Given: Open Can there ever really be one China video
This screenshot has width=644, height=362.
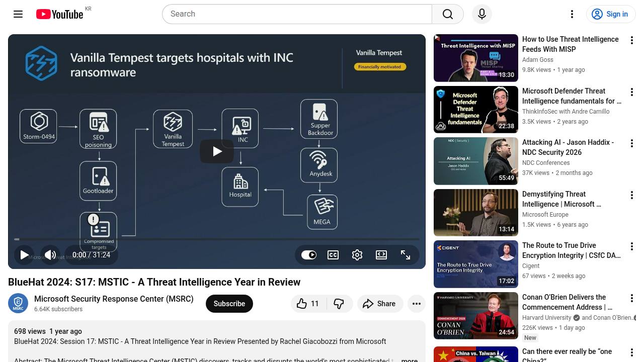Looking at the screenshot, I should (567, 355).
